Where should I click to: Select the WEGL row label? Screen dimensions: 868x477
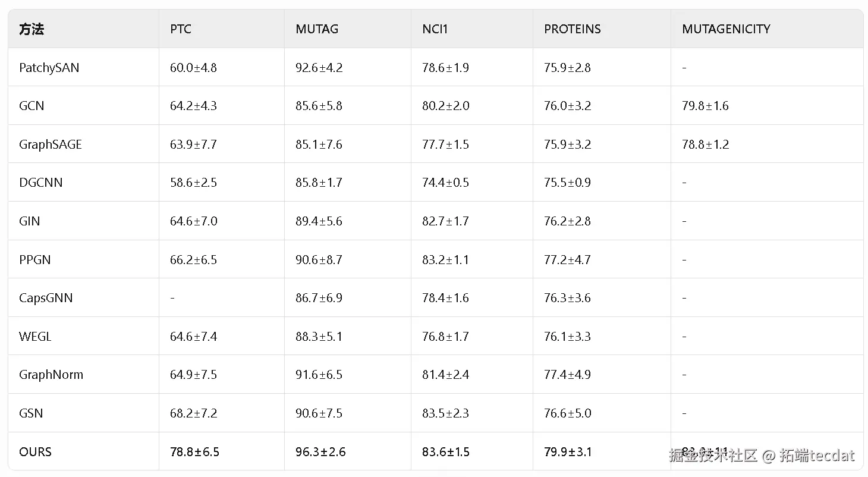35,337
